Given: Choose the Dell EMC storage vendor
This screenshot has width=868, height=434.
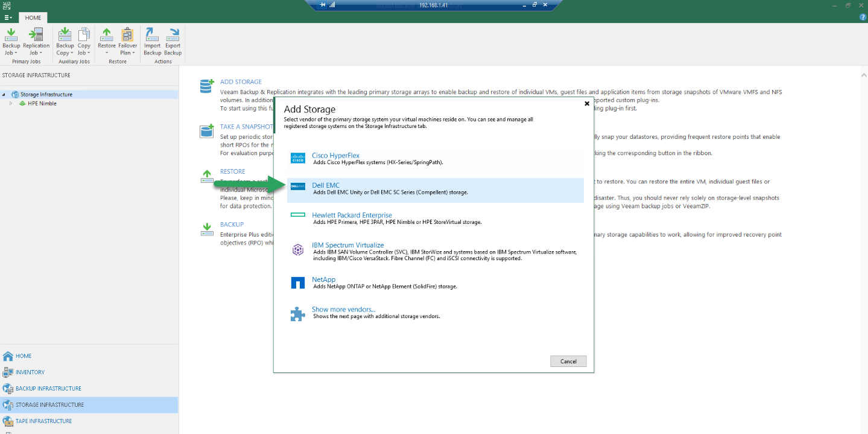Looking at the screenshot, I should 435,189.
